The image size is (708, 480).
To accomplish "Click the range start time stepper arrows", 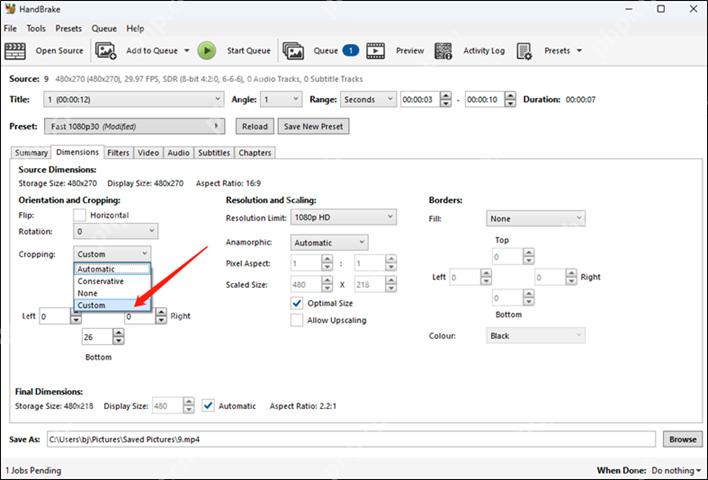I will (445, 99).
